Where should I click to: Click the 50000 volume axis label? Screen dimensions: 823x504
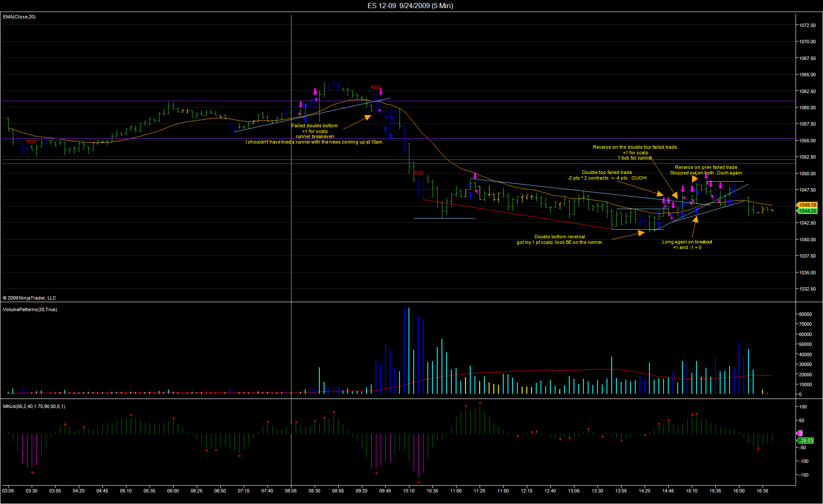pyautogui.click(x=805, y=344)
